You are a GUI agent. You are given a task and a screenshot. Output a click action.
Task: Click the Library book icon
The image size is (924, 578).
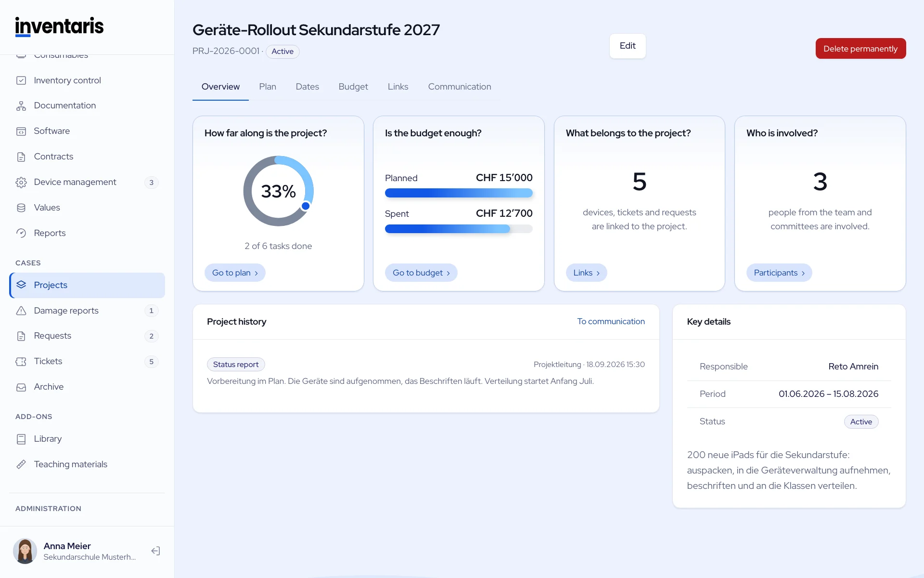point(21,439)
